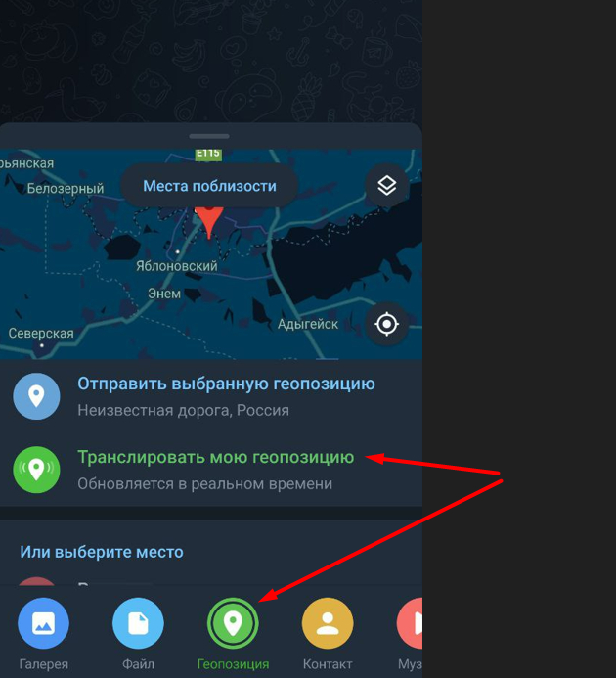Click the Адыгейск label on the map

point(308,324)
